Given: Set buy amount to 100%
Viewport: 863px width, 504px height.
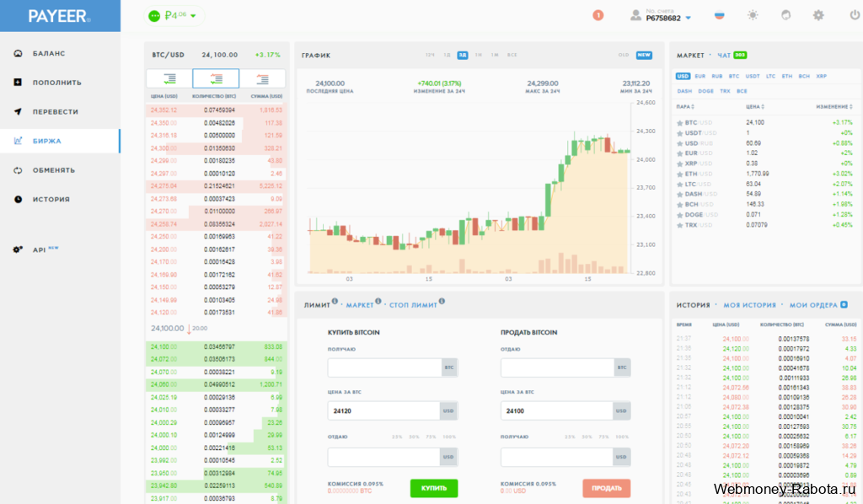Looking at the screenshot, I should 449,437.
